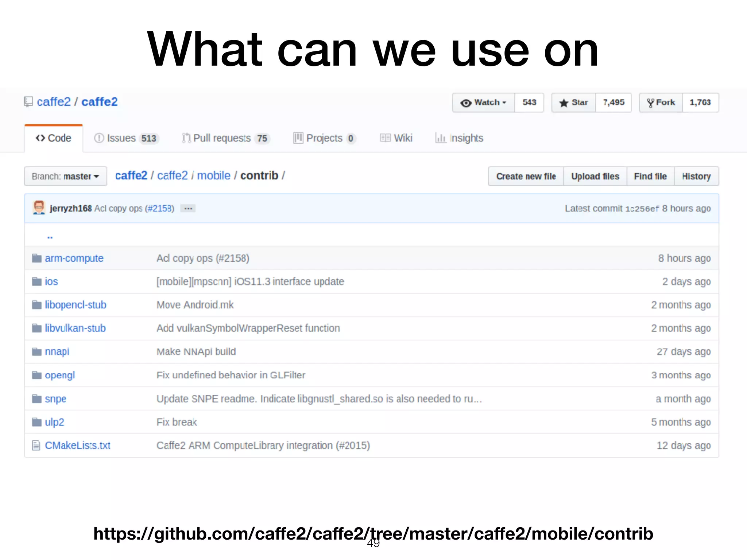The width and height of the screenshot is (747, 560).
Task: Star the caffe2 repository
Action: point(573,102)
